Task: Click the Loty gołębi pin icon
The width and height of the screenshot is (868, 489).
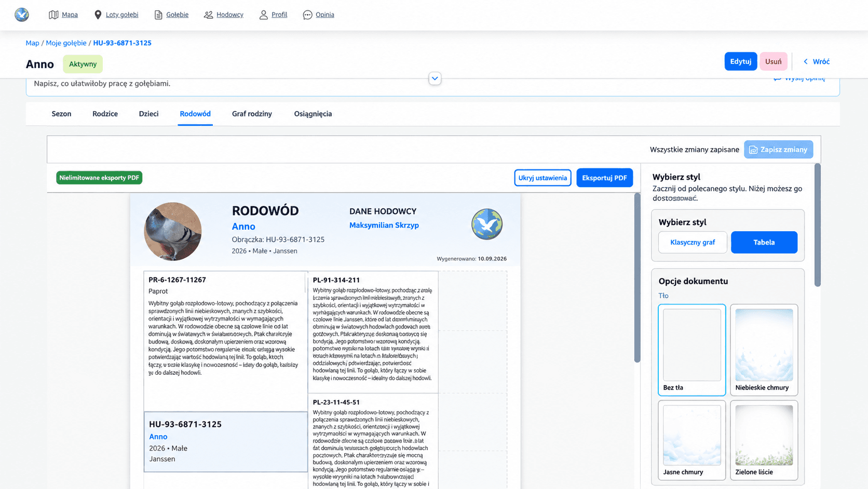Action: coord(98,15)
